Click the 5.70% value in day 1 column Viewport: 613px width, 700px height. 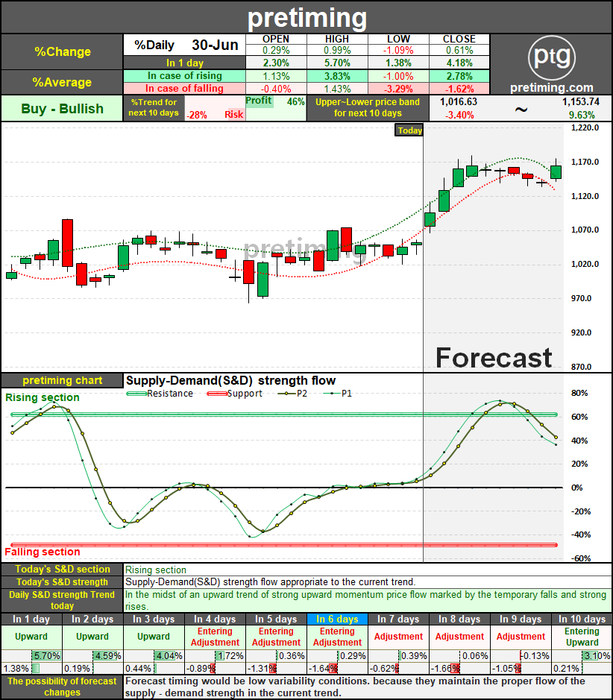[47, 656]
